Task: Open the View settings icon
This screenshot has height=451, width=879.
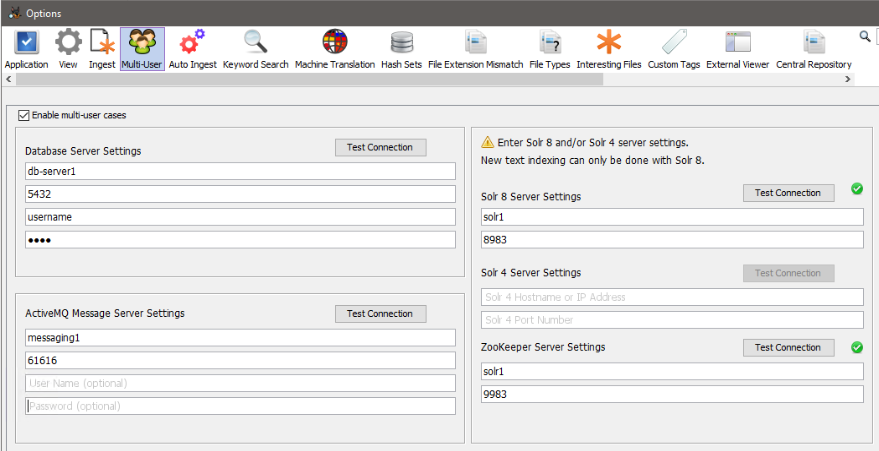Action: (x=68, y=49)
